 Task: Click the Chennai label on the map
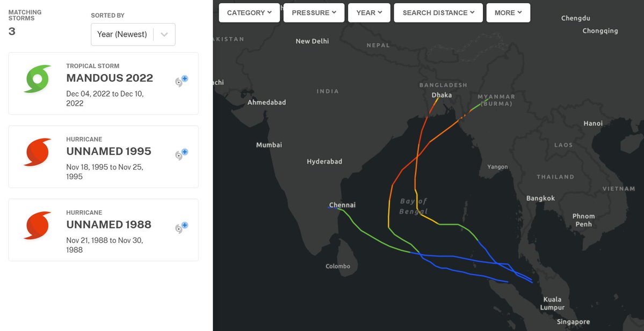tap(343, 205)
